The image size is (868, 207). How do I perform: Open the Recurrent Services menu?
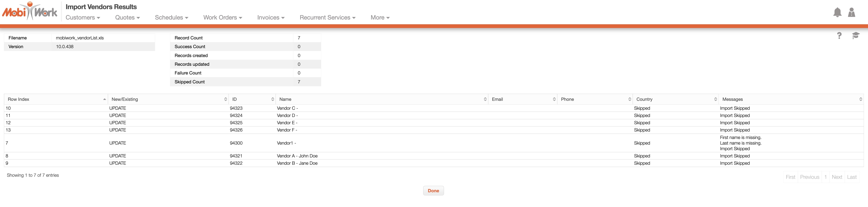(327, 18)
